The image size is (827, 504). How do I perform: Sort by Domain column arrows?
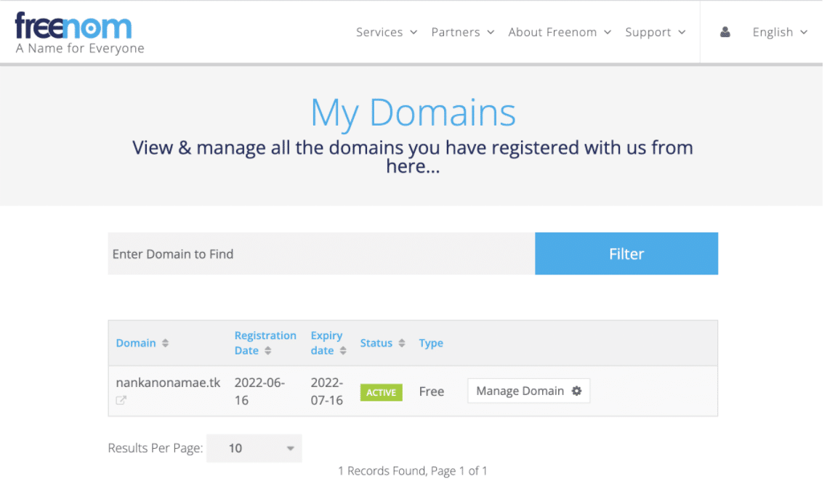[165, 344]
